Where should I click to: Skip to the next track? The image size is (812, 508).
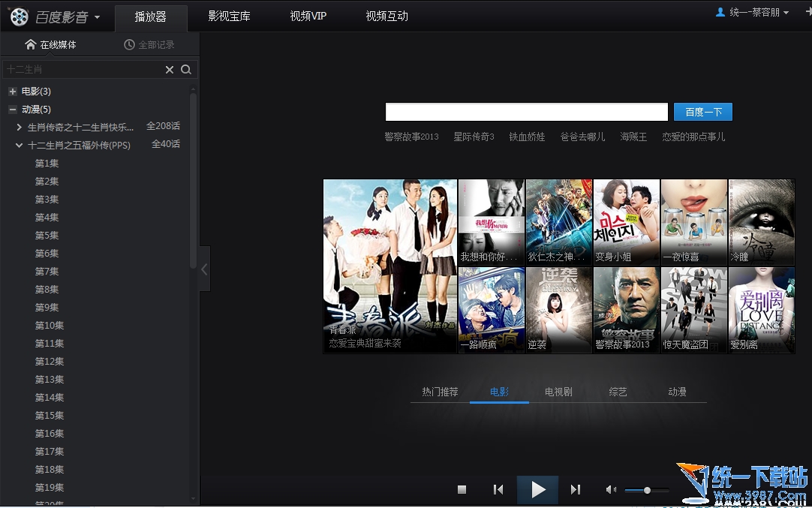[576, 490]
